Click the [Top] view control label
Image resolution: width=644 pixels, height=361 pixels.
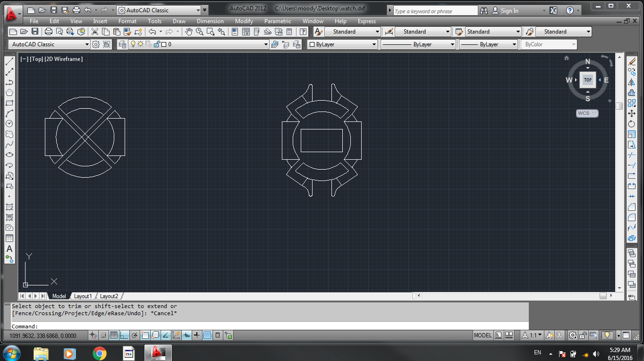[36, 59]
